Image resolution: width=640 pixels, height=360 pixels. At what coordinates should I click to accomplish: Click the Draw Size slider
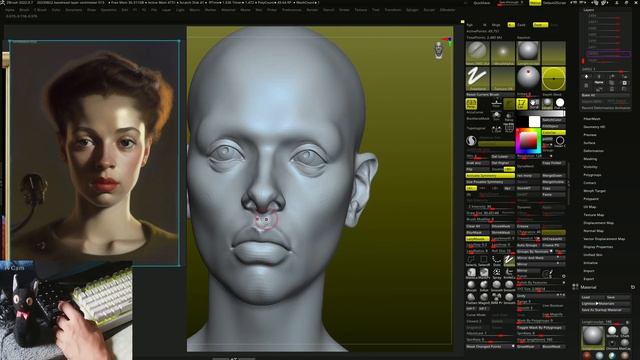pos(490,213)
